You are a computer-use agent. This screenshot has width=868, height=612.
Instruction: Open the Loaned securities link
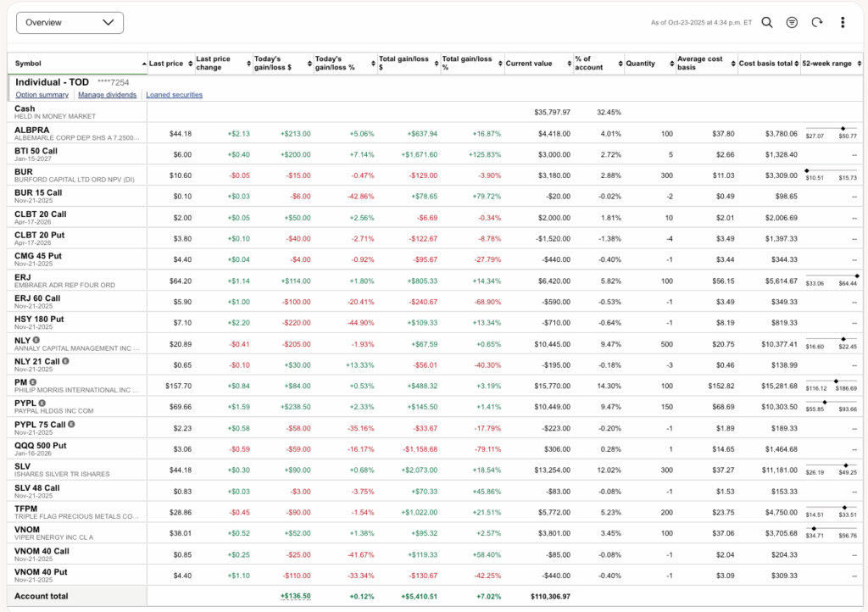coord(174,95)
